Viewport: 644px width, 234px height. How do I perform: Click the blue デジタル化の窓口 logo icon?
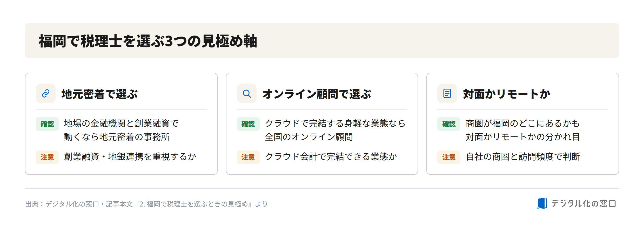click(542, 203)
